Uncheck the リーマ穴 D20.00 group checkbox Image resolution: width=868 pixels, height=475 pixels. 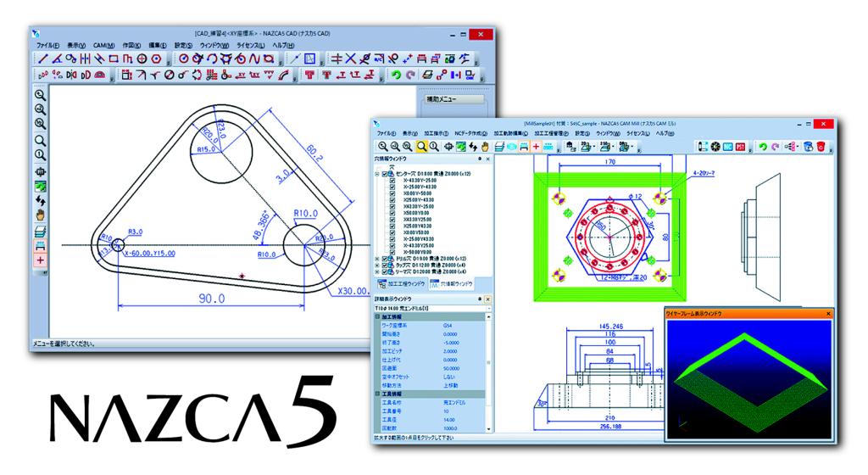(x=384, y=271)
